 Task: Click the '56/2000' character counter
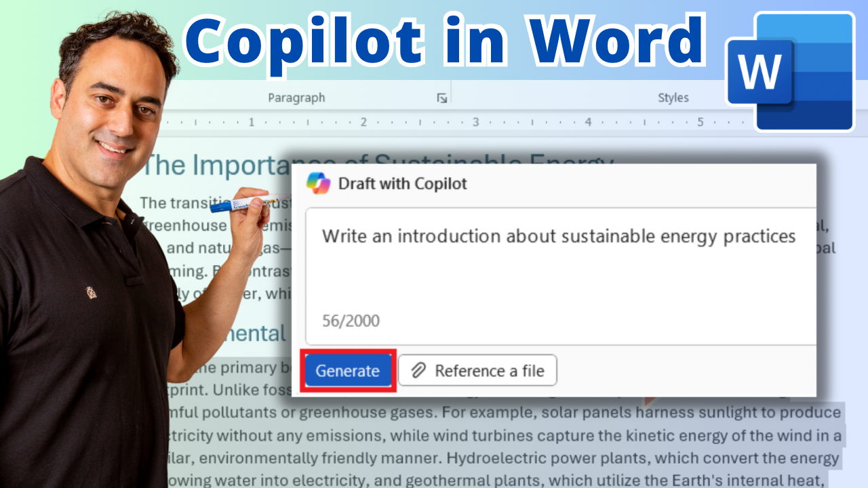351,321
